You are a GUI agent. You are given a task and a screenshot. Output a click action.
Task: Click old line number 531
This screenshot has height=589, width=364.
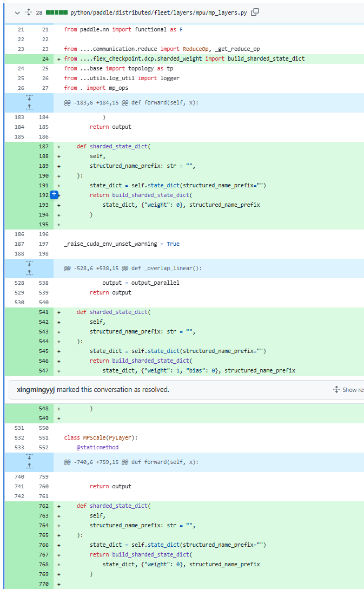pos(19,428)
